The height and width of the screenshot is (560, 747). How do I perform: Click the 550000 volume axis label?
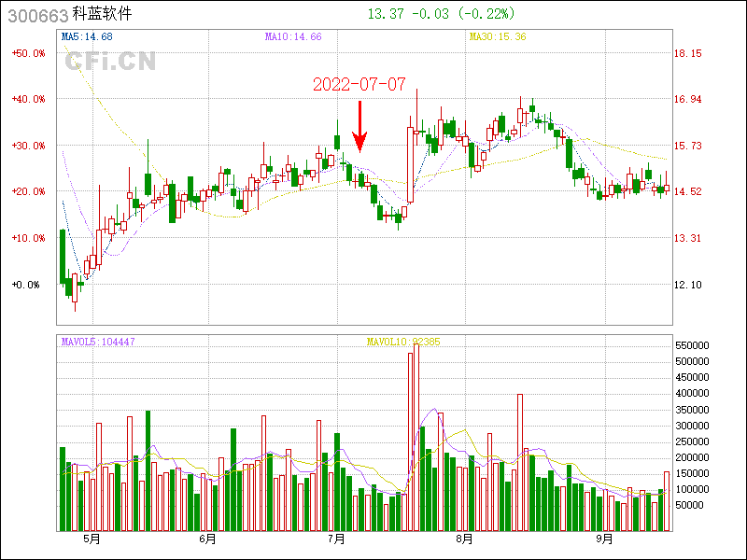tap(694, 345)
